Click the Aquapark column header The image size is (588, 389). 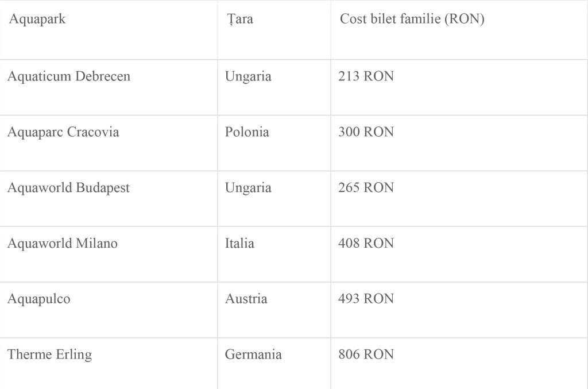(37, 20)
